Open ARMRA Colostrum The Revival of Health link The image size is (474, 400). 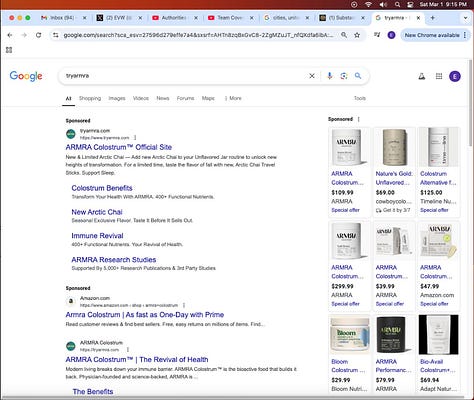tap(137, 360)
